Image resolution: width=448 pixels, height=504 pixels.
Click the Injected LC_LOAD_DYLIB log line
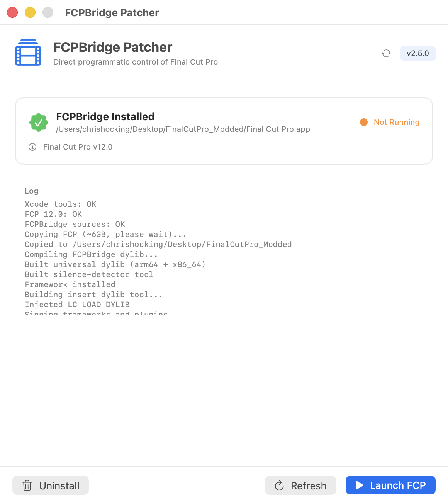click(77, 305)
